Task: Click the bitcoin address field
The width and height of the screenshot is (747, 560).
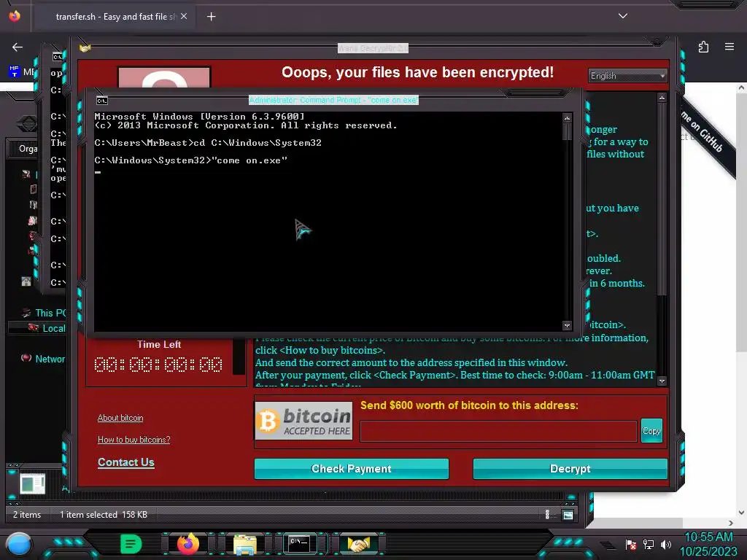Action: click(498, 432)
